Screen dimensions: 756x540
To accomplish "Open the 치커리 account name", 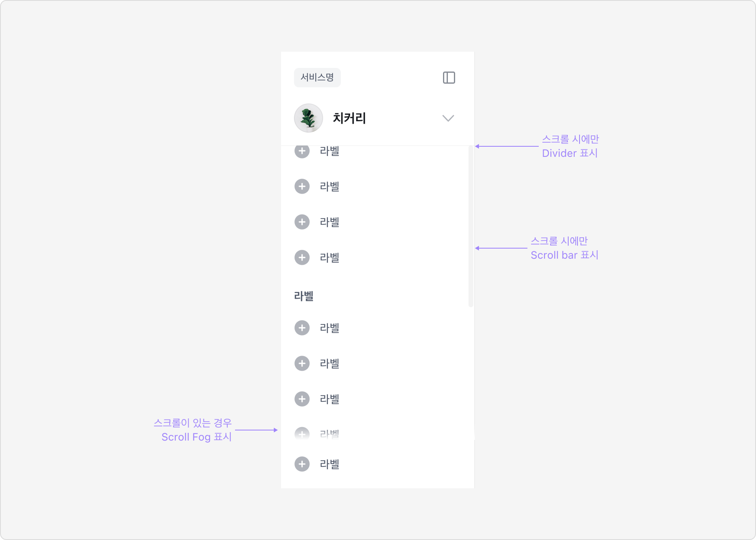I will tap(349, 118).
